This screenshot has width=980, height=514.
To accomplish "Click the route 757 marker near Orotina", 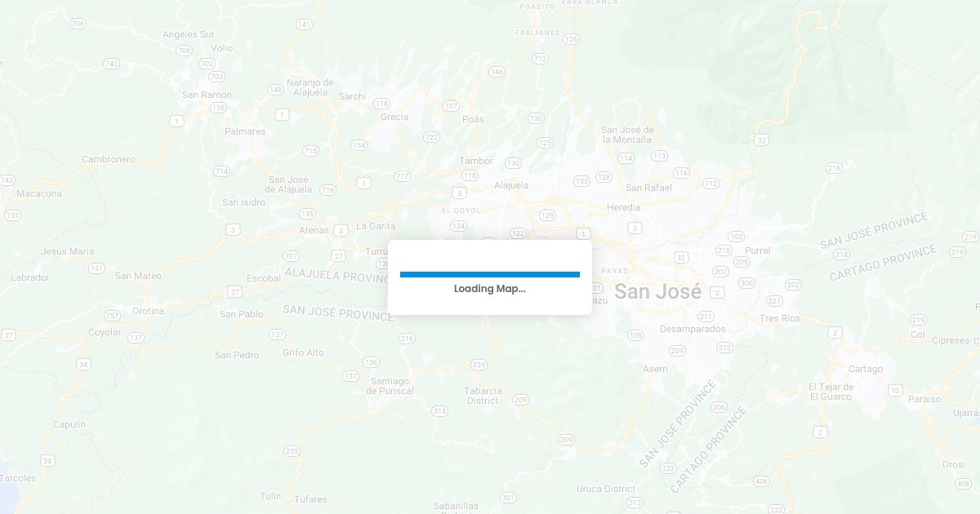I will click(x=113, y=316).
